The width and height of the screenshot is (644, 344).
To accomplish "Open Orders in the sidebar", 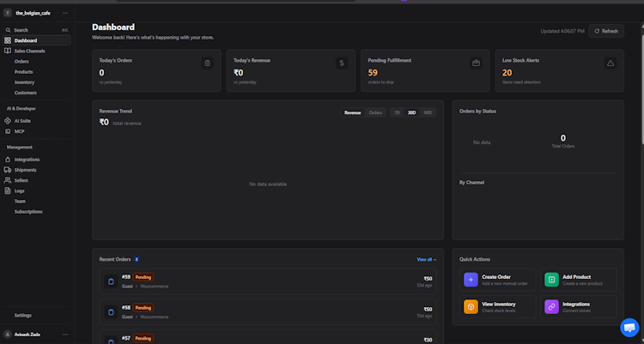I will click(x=21, y=62).
